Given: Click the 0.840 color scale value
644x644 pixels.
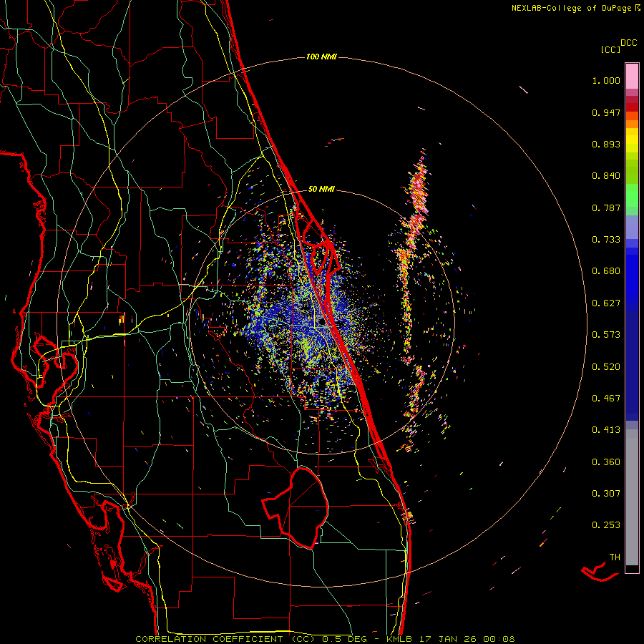Looking at the screenshot, I should point(606,176).
